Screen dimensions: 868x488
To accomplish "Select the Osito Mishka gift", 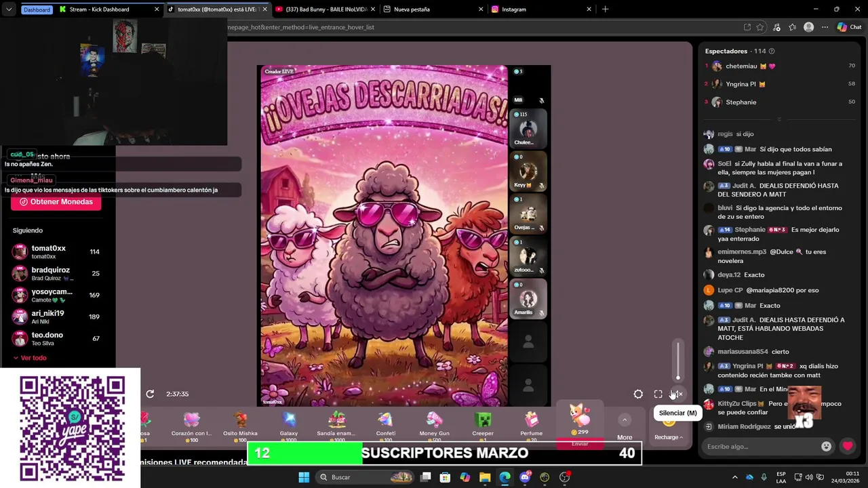I will (x=240, y=424).
